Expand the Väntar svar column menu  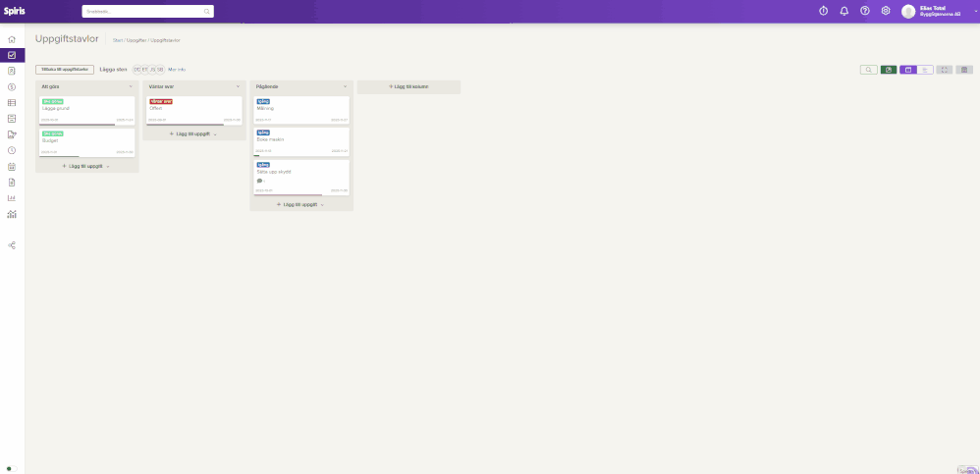click(x=238, y=86)
